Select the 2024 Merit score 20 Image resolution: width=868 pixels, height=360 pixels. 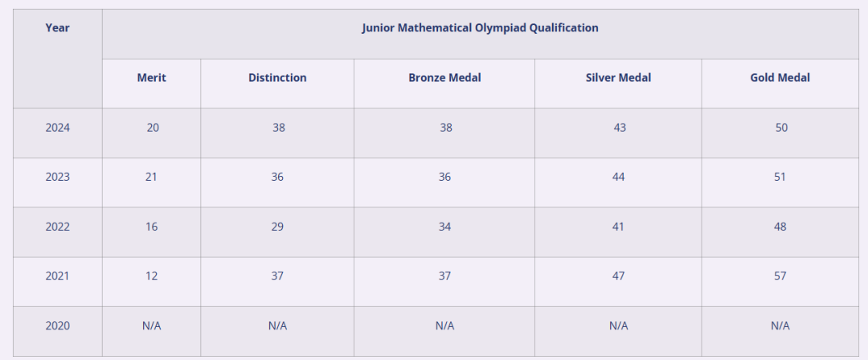(153, 128)
